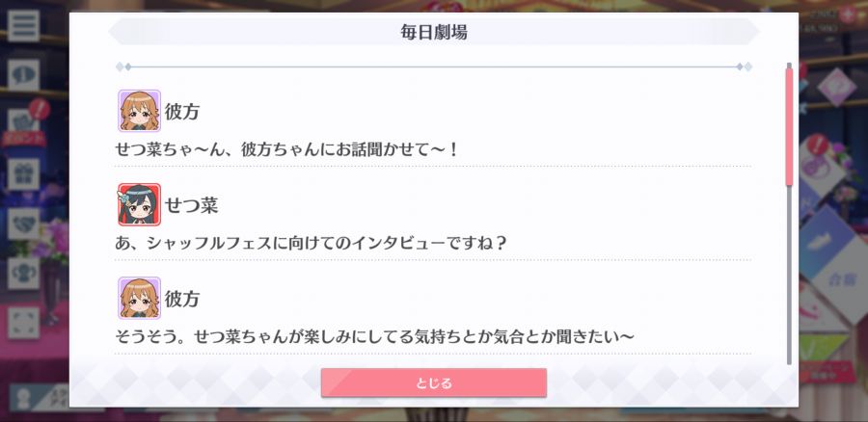Click the pink scrollbar thumb in dialog
The width and height of the screenshot is (868, 422).
pos(789,126)
